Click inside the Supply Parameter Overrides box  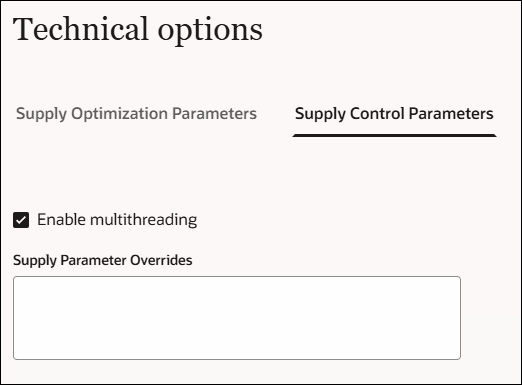237,318
